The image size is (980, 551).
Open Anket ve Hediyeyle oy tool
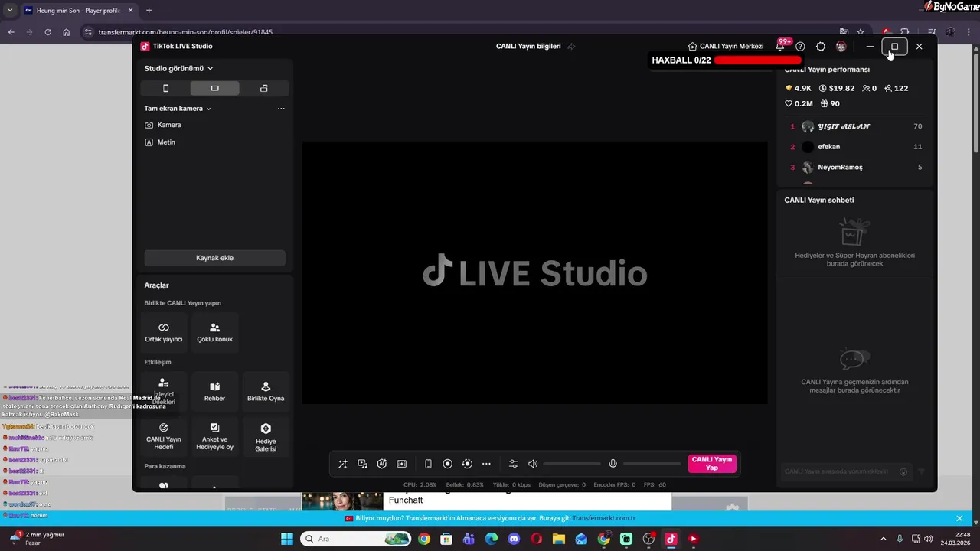(x=214, y=436)
